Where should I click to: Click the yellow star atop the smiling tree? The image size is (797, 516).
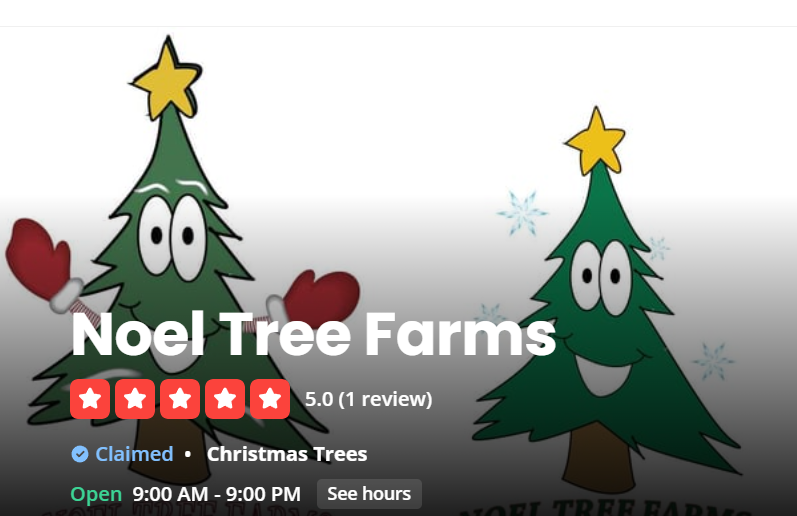pyautogui.click(x=596, y=141)
